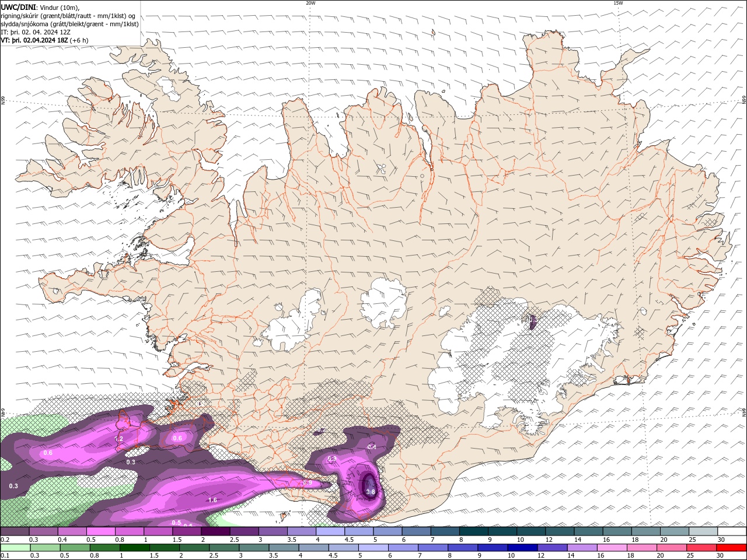Select the bright red swatch at 30 in lower legend row
Screen dimensions: 747x560
point(731,548)
